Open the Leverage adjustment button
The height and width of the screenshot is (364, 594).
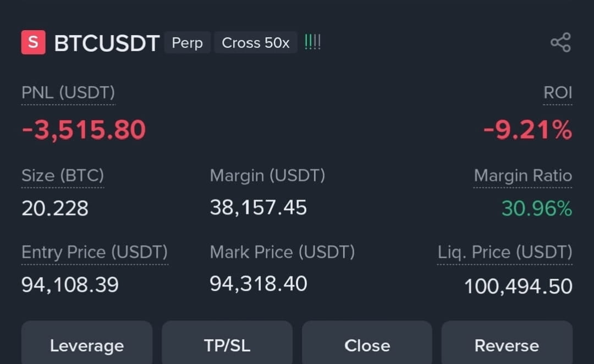tap(87, 343)
